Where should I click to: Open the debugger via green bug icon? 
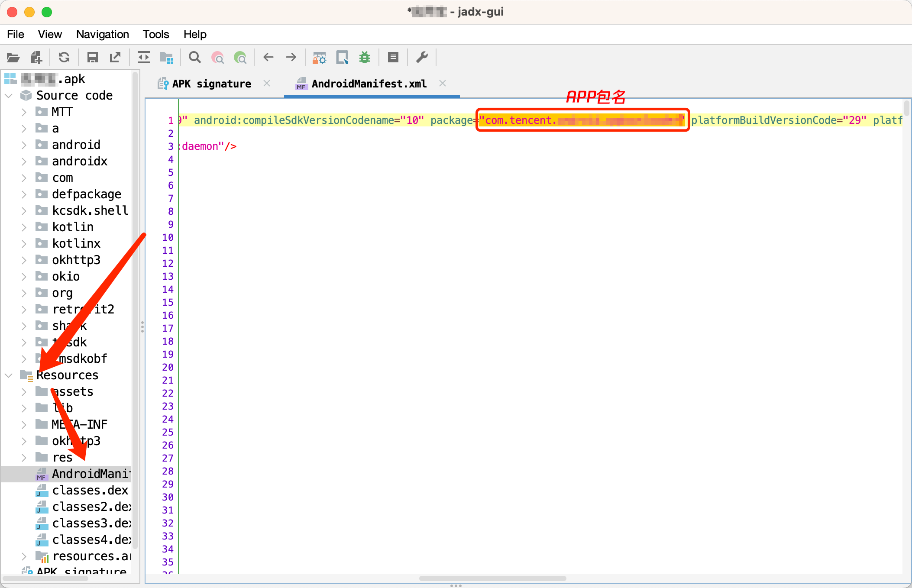tap(365, 57)
